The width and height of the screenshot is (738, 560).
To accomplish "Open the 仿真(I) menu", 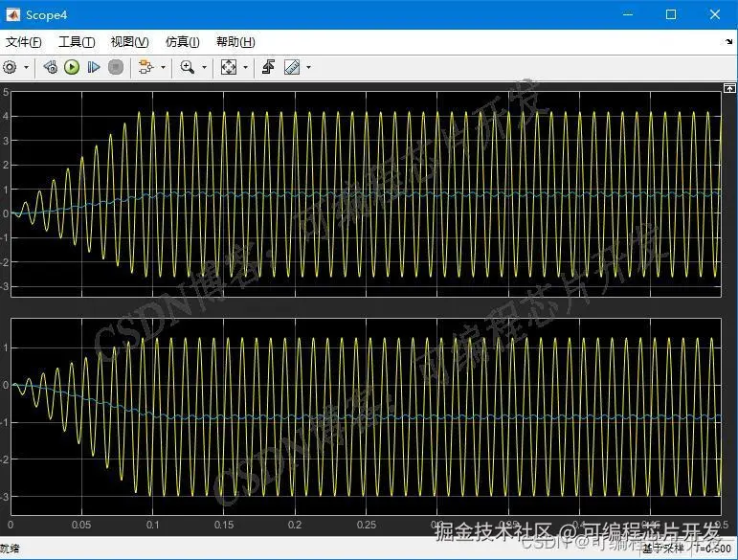I will pyautogui.click(x=183, y=42).
